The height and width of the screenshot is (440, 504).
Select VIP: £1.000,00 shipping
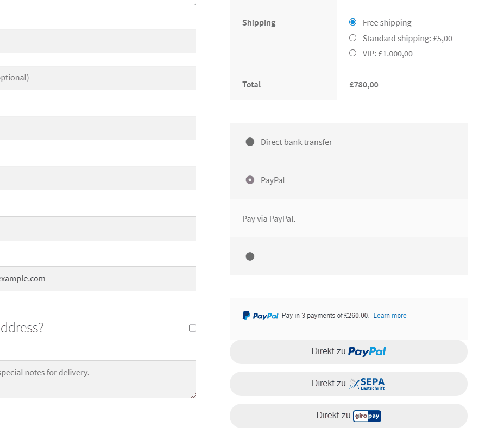pos(352,53)
